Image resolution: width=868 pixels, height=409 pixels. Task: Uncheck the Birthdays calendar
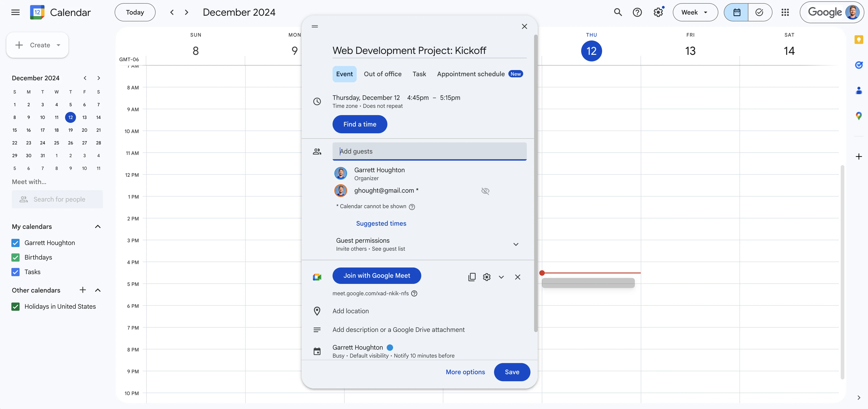[x=15, y=258]
